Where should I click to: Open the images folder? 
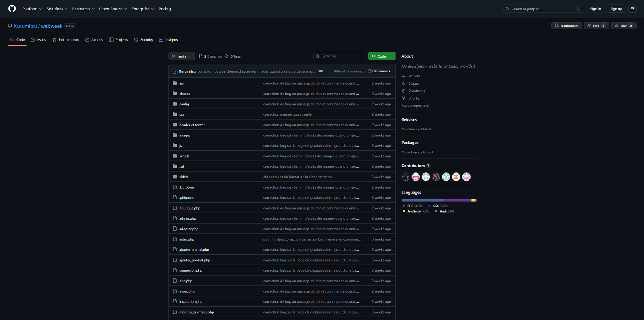(x=185, y=135)
